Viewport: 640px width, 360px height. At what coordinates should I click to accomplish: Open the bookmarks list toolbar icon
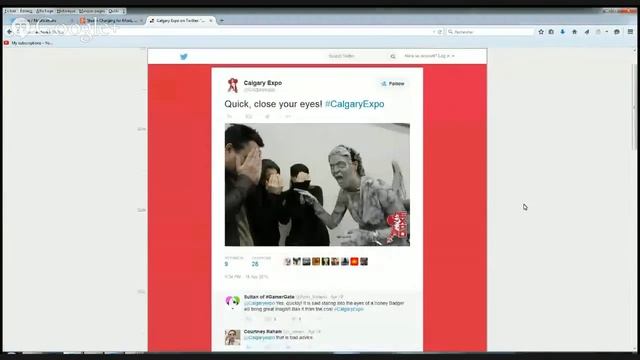coord(551,31)
